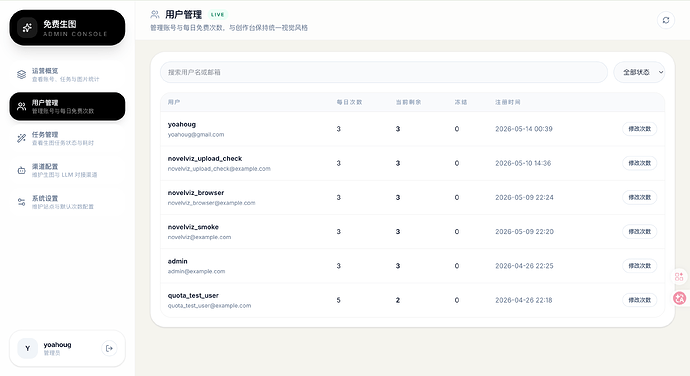Click the username novelviz_upload_check
Image resolution: width=690 pixels, height=376 pixels.
205,159
